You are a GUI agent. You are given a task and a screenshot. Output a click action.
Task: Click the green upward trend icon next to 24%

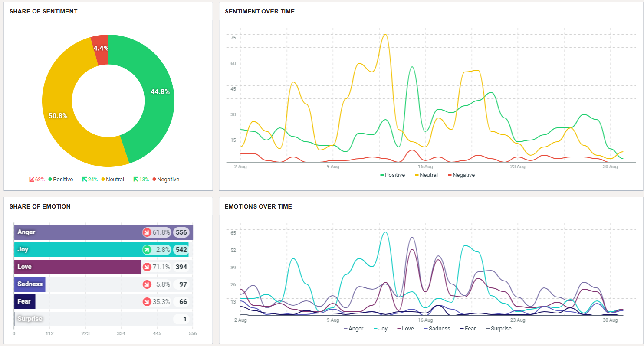pos(85,179)
